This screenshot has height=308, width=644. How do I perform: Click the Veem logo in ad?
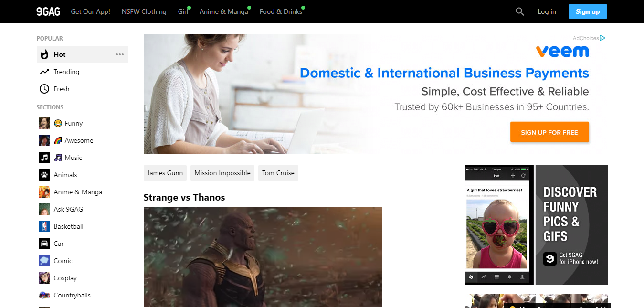(562, 51)
